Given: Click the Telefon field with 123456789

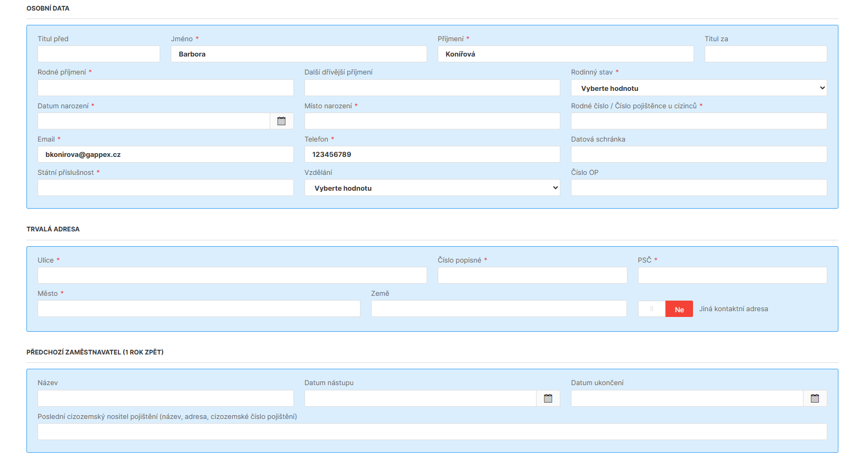Looking at the screenshot, I should [x=432, y=154].
